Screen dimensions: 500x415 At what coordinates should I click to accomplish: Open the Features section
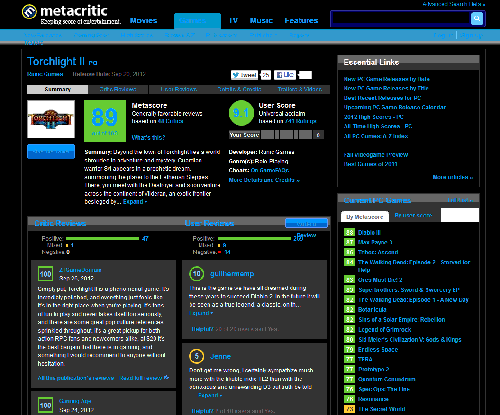[x=301, y=21]
